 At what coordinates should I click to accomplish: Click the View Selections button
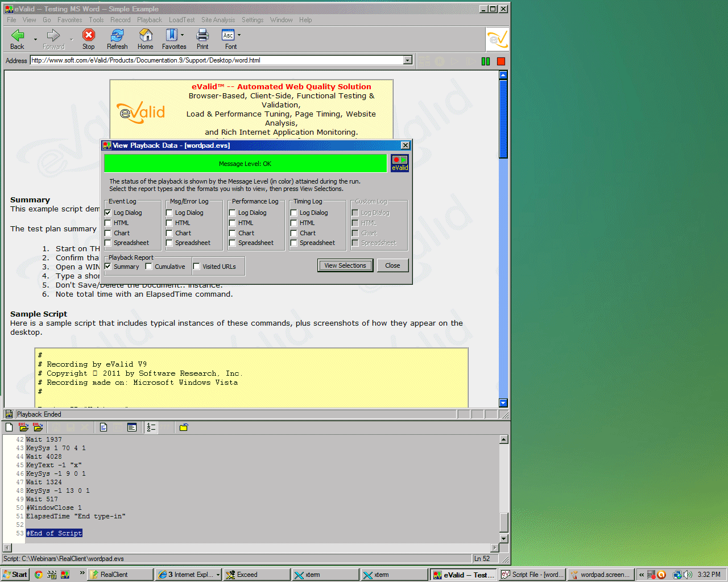tap(345, 265)
